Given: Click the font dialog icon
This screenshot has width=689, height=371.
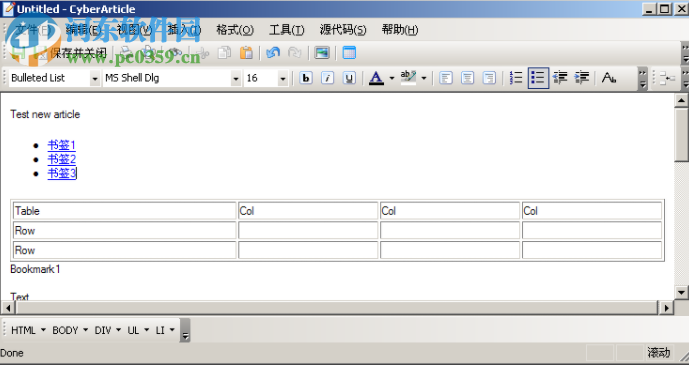Looking at the screenshot, I should pyautogui.click(x=609, y=78).
